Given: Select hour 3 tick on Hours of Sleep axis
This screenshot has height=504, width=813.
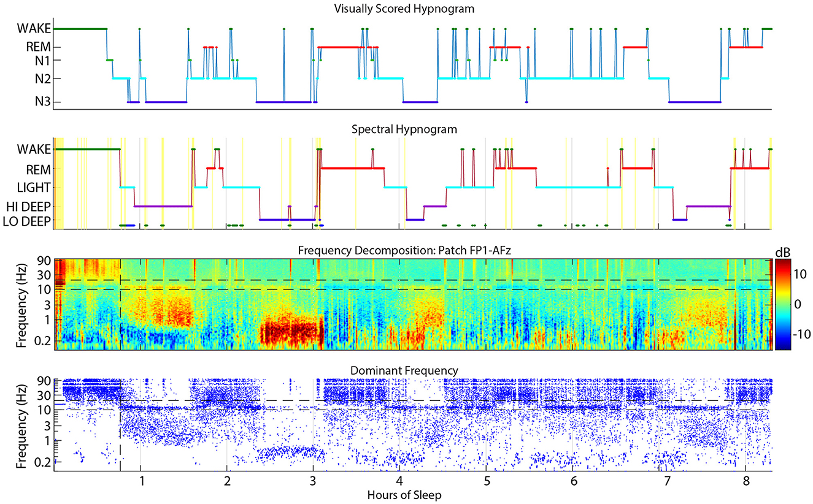Looking at the screenshot, I should (314, 481).
